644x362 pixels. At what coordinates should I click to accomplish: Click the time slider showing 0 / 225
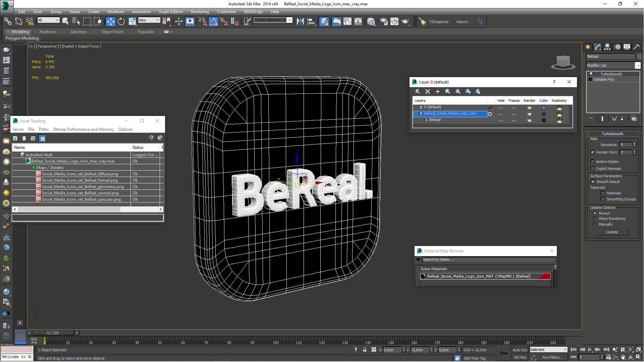click(53, 333)
